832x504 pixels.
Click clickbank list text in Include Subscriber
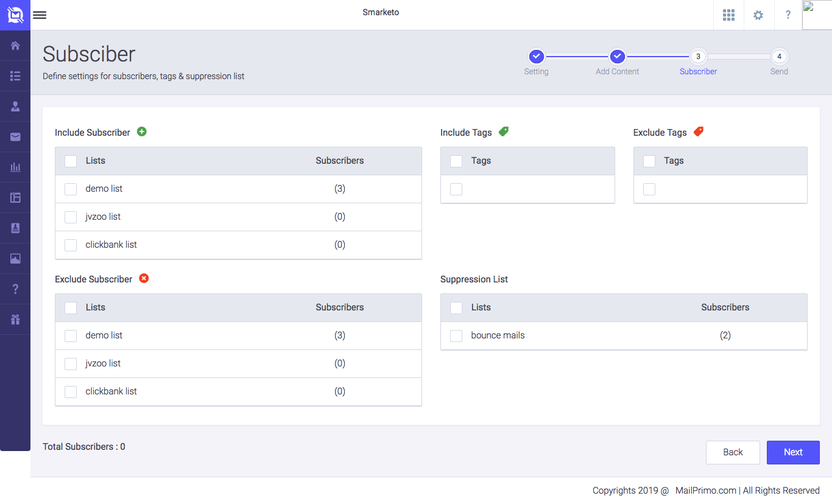coord(111,245)
